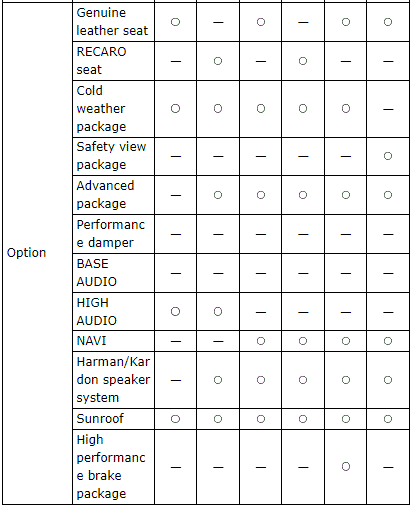Select the Cold weather package label
Screen dimensions: 413x507
(101, 109)
